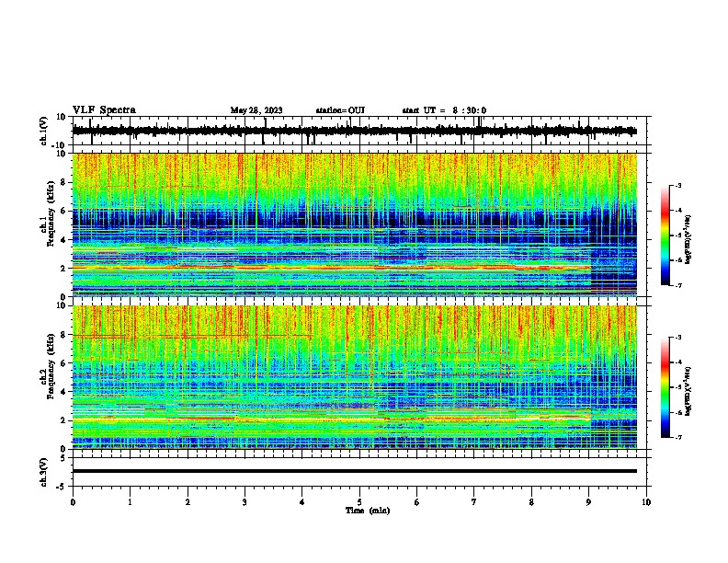Click time axis tick label "9"

[x=588, y=502]
